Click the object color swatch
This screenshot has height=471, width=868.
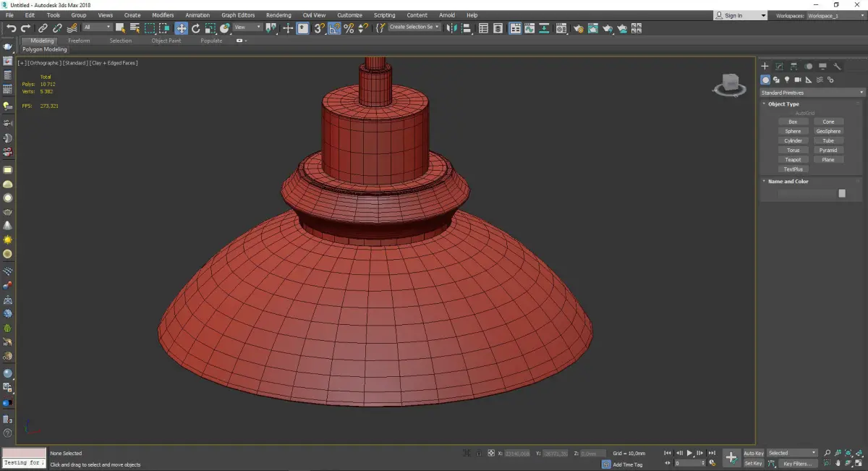tap(842, 193)
